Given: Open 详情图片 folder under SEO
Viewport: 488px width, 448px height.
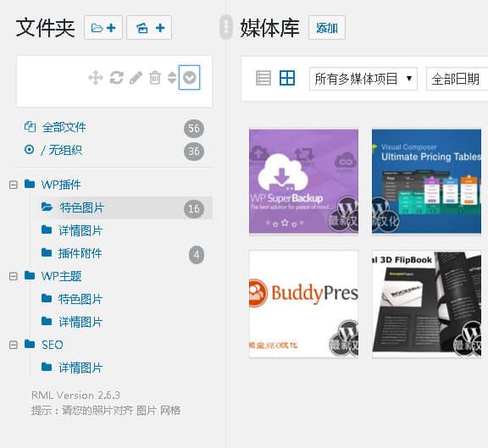Looking at the screenshot, I should (x=80, y=368).
